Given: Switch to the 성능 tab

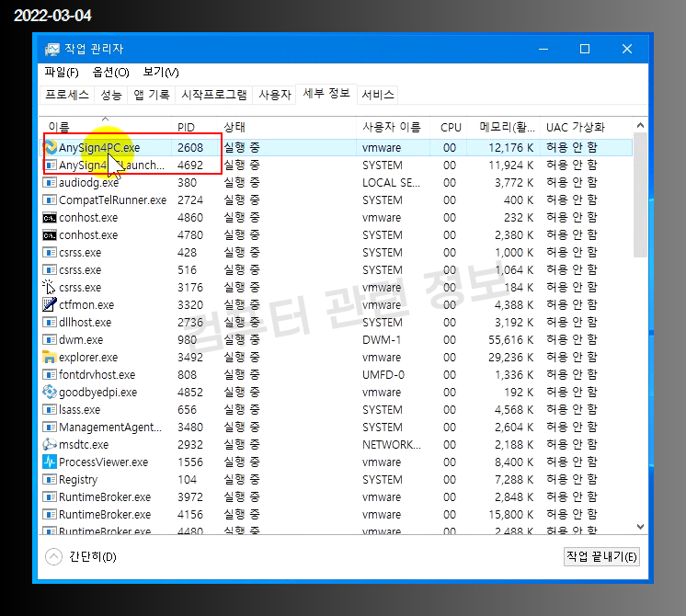Looking at the screenshot, I should 111,95.
